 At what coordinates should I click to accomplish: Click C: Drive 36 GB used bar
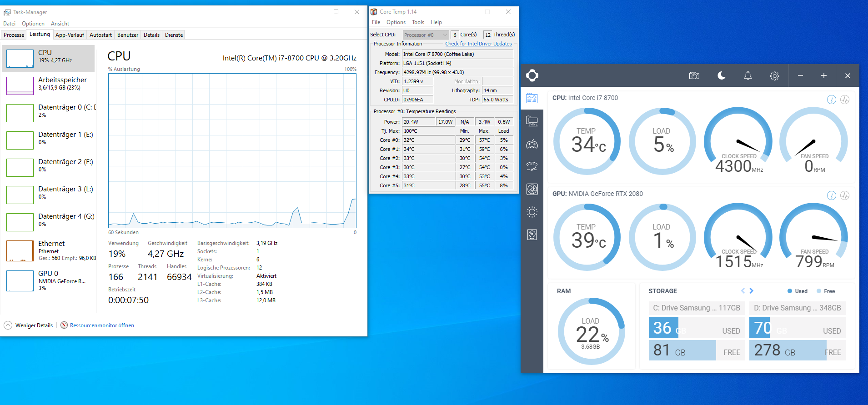tap(697, 328)
